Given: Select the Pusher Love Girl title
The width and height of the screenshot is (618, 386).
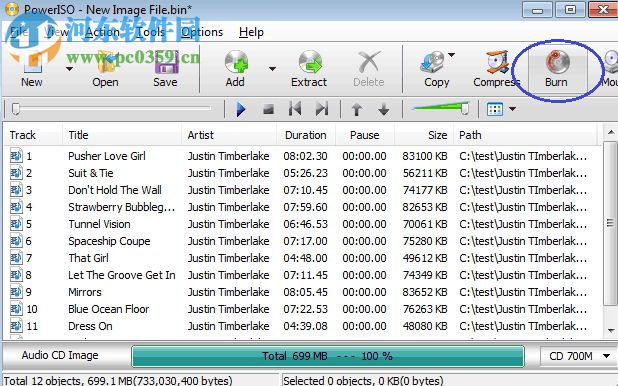Looking at the screenshot, I should click(107, 156).
